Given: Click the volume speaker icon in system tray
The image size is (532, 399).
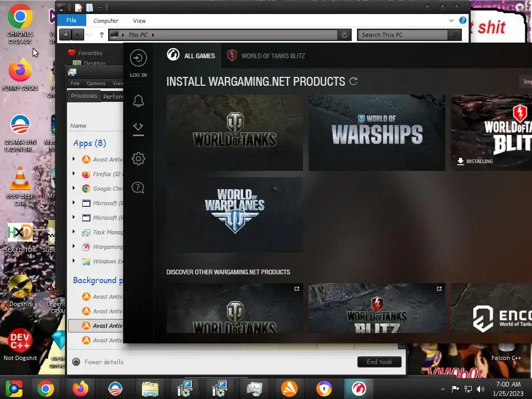Looking at the screenshot, I should (x=481, y=389).
